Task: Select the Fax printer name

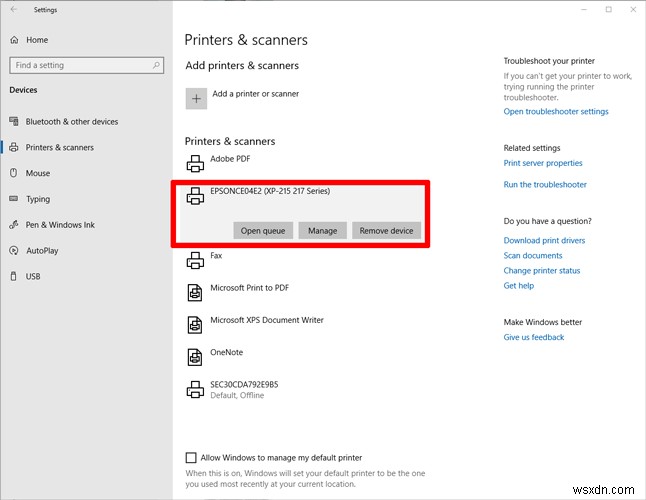Action: (216, 255)
